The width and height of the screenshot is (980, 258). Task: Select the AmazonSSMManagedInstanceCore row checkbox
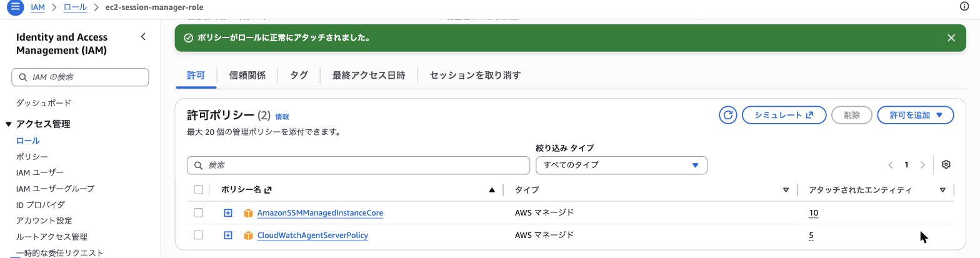point(199,212)
